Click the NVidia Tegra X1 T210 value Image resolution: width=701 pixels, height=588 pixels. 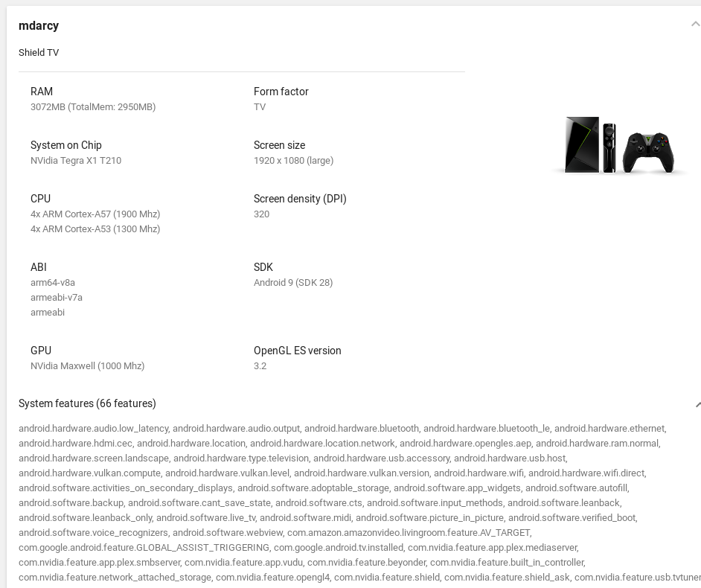76,161
